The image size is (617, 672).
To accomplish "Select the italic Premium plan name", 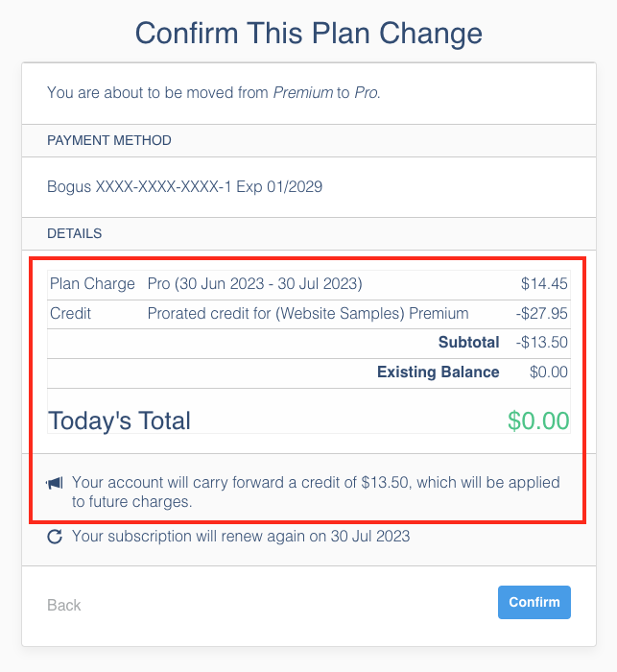I will click(x=303, y=93).
